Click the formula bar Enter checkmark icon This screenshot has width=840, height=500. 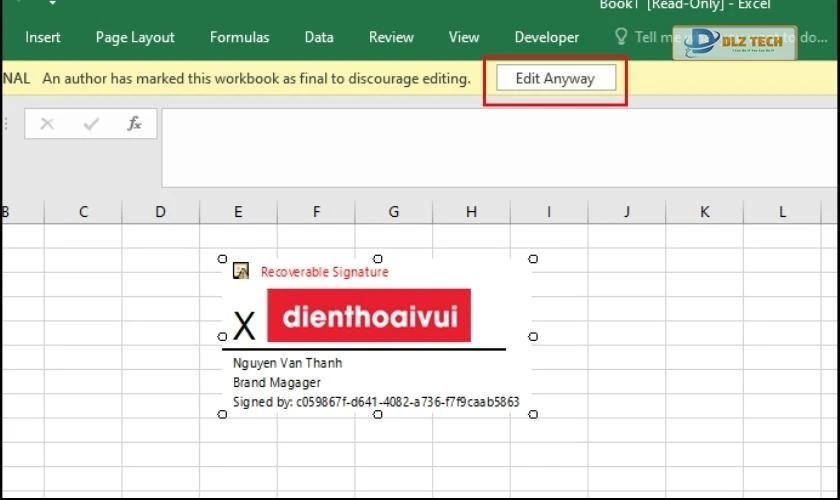(x=91, y=124)
